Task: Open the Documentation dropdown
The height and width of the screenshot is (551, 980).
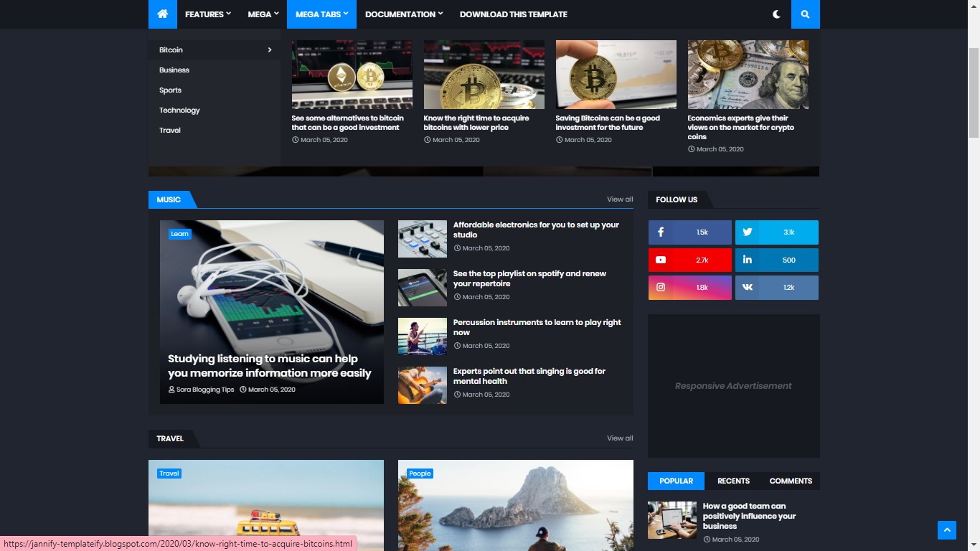Action: pyautogui.click(x=403, y=14)
